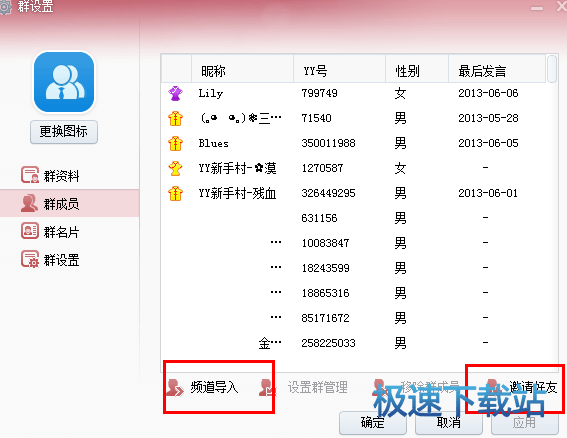Viewport: 567px width, 438px height.
Task: Select member YY新手村-残血
Action: click(237, 193)
